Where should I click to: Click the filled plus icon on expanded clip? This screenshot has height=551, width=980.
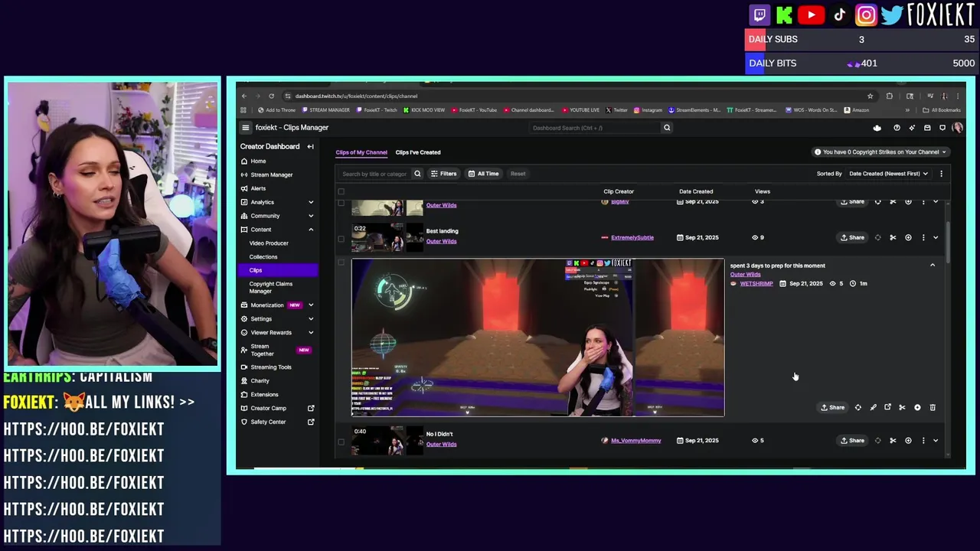(x=917, y=408)
